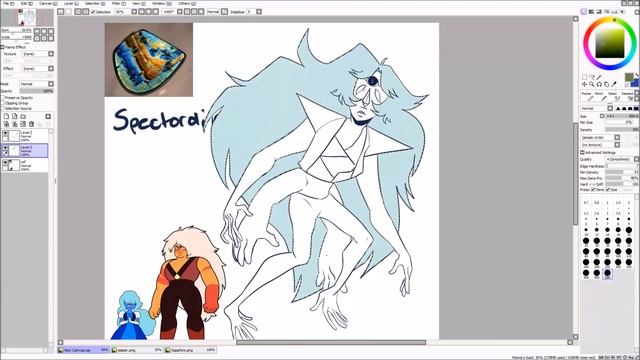Open the Window menu
Screen dimensions: 640x360
[x=161, y=3]
